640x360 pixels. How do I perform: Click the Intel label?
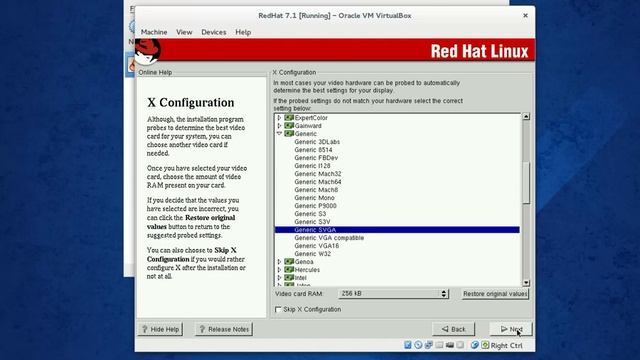[x=300, y=278]
